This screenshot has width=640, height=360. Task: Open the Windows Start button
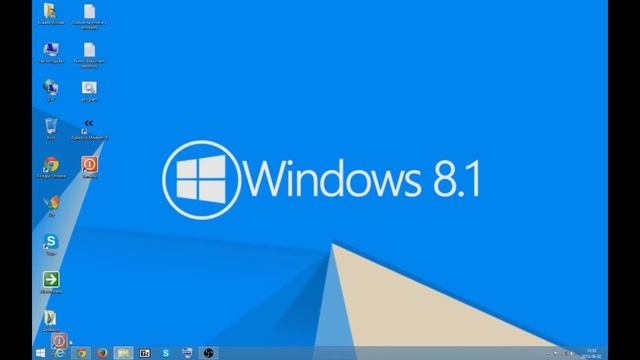click(x=40, y=353)
